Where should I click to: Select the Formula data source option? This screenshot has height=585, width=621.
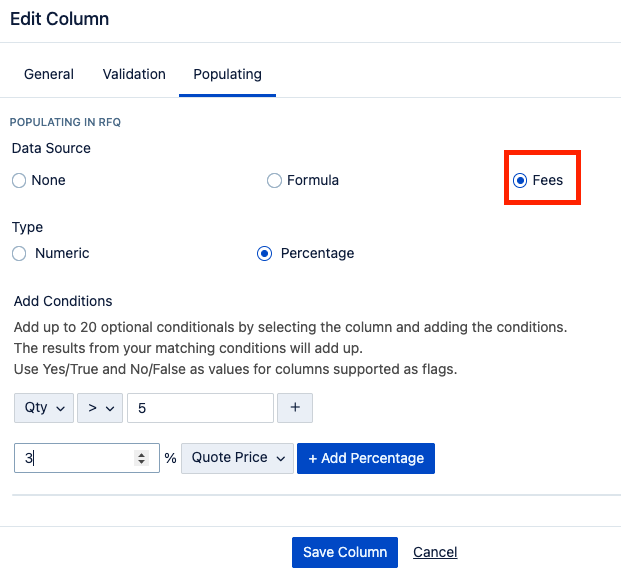pos(274,181)
